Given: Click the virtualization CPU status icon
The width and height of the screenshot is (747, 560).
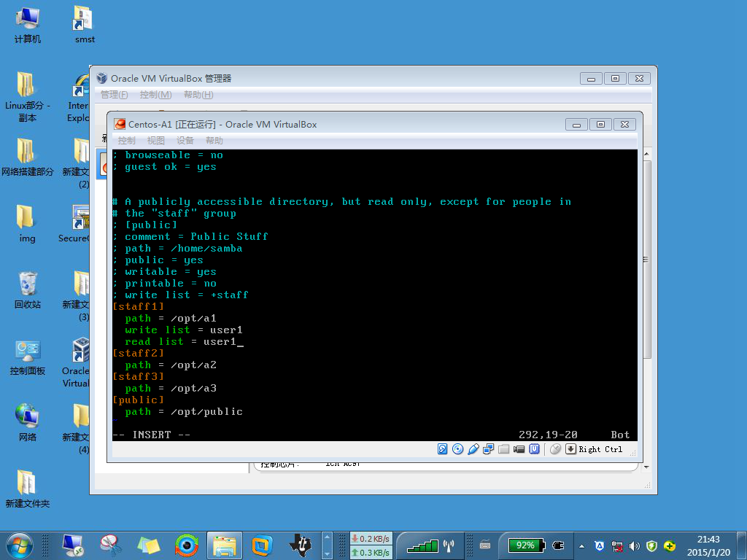Looking at the screenshot, I should point(534,449).
